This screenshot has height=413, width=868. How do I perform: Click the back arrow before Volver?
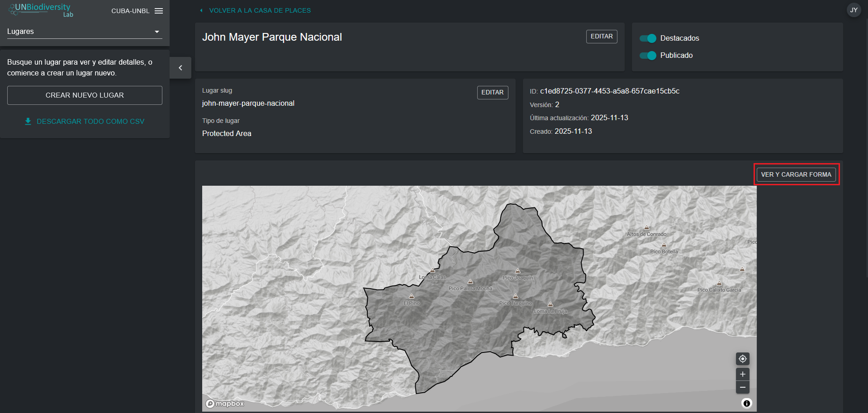[x=201, y=10]
